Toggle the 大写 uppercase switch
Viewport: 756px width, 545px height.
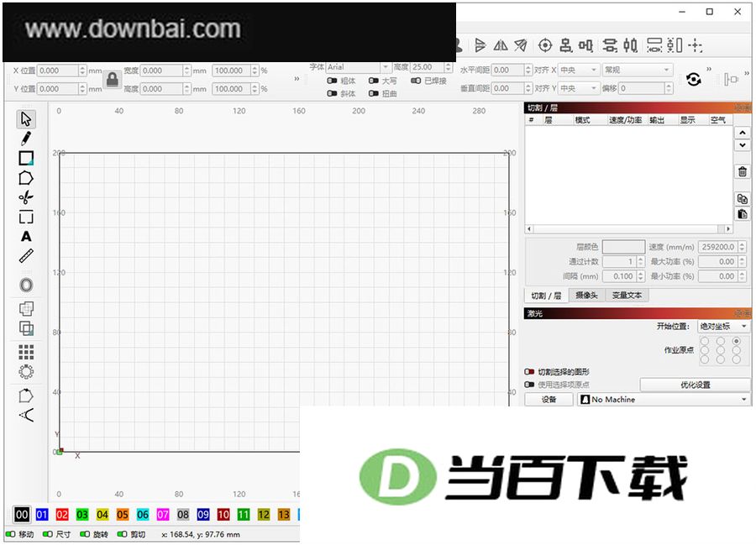coord(373,81)
